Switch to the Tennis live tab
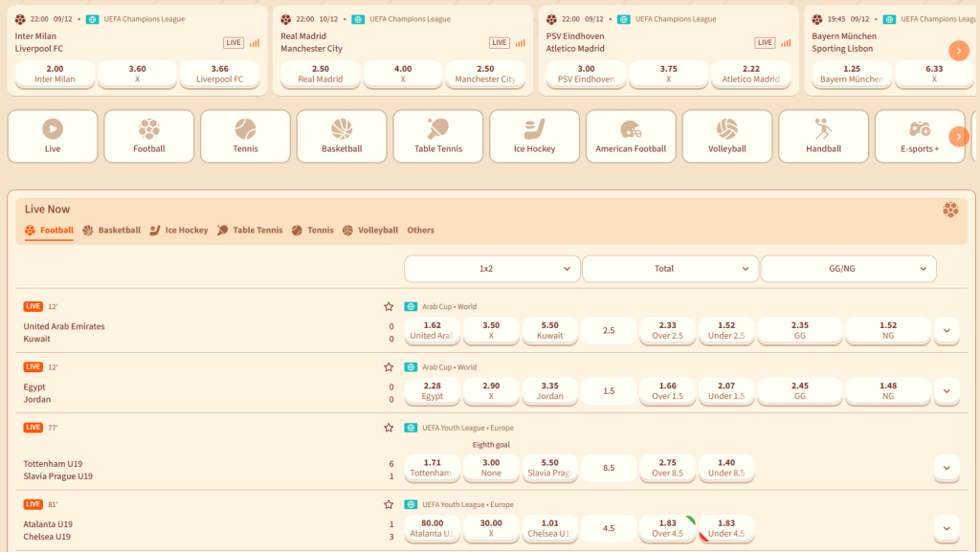Screen dimensions: 980x552 [313, 231]
